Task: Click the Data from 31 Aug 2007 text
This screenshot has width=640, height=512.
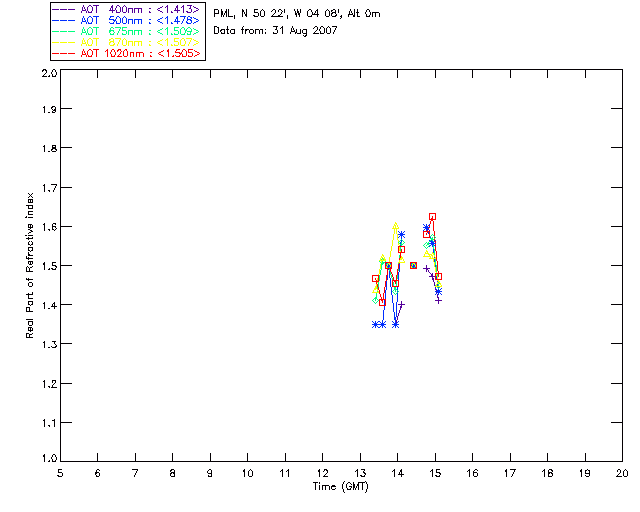Action: point(275,31)
